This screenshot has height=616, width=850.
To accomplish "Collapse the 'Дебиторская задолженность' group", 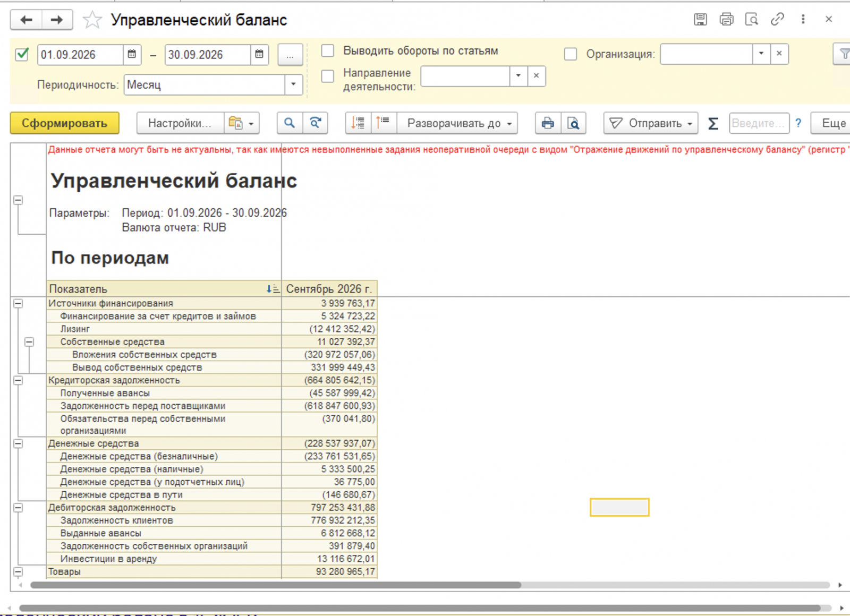I will pyautogui.click(x=18, y=508).
